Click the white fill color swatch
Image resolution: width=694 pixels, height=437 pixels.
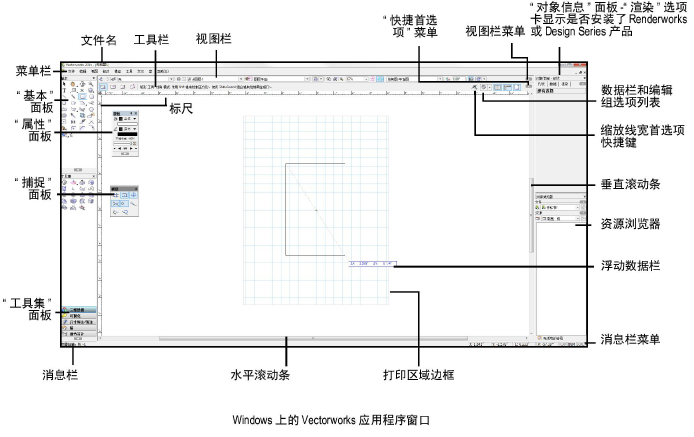127,124
